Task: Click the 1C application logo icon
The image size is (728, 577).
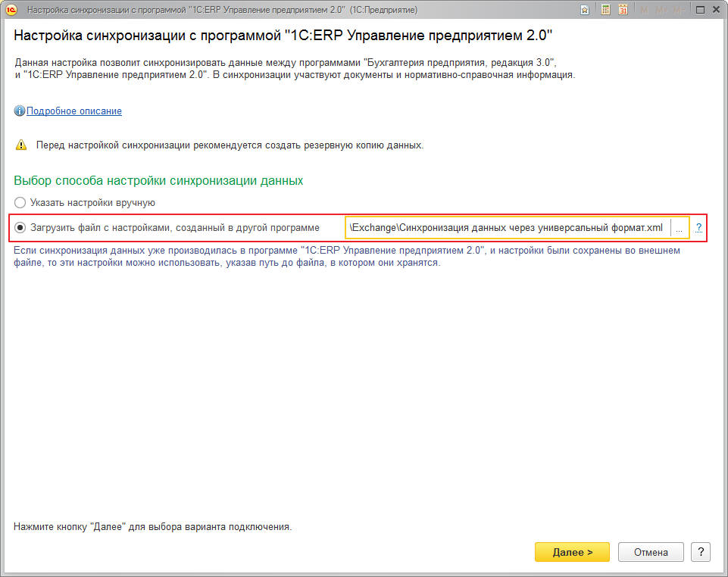Action: tap(11, 9)
